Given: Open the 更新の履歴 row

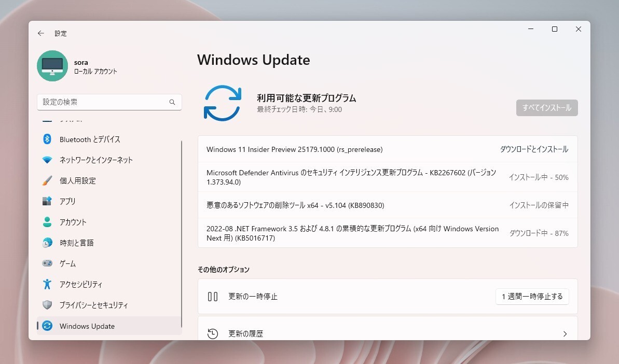Looking at the screenshot, I should coord(388,328).
